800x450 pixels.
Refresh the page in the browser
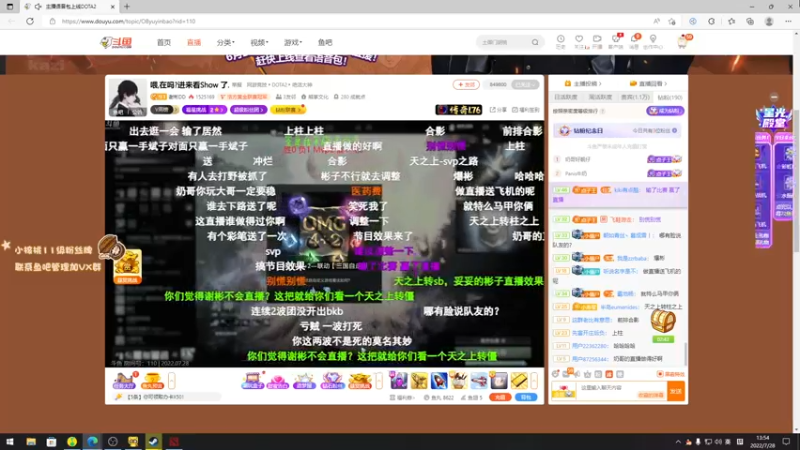coord(30,21)
